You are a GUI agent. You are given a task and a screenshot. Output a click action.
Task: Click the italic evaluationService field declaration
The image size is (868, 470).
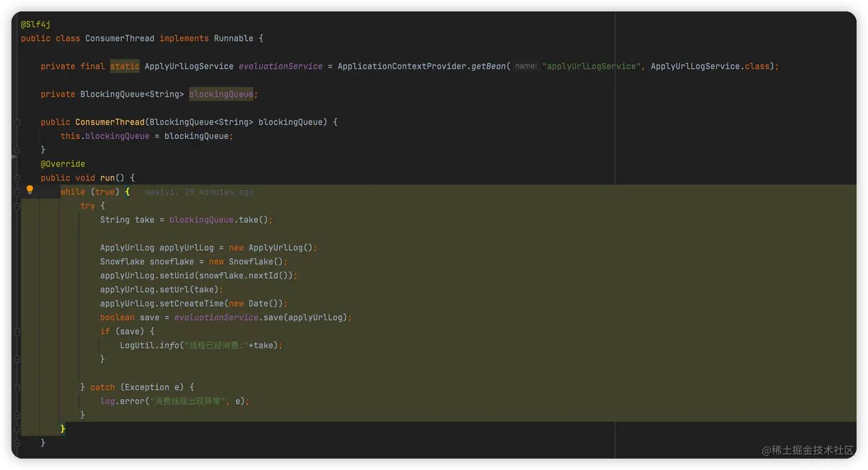coord(281,67)
